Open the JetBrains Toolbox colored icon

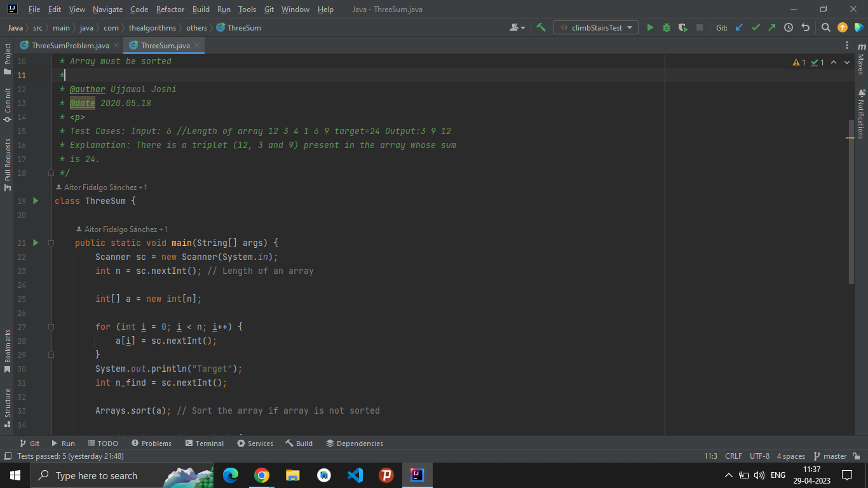click(858, 27)
